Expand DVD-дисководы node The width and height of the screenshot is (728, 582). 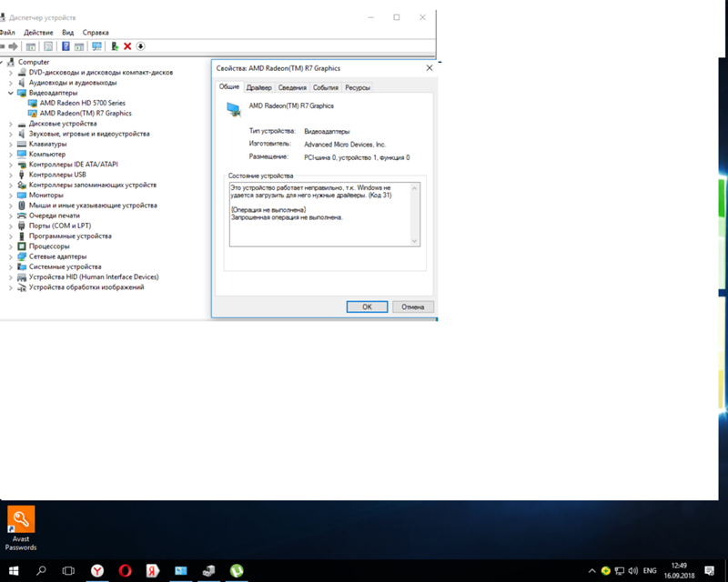[x=11, y=73]
